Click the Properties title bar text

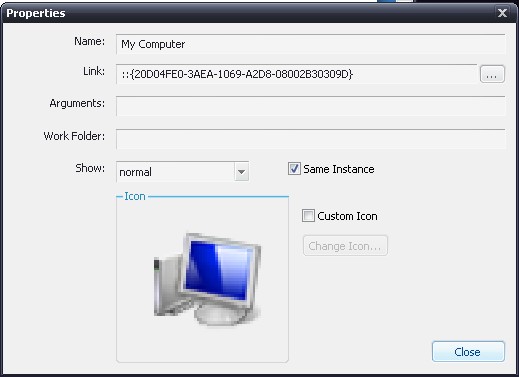(x=36, y=13)
